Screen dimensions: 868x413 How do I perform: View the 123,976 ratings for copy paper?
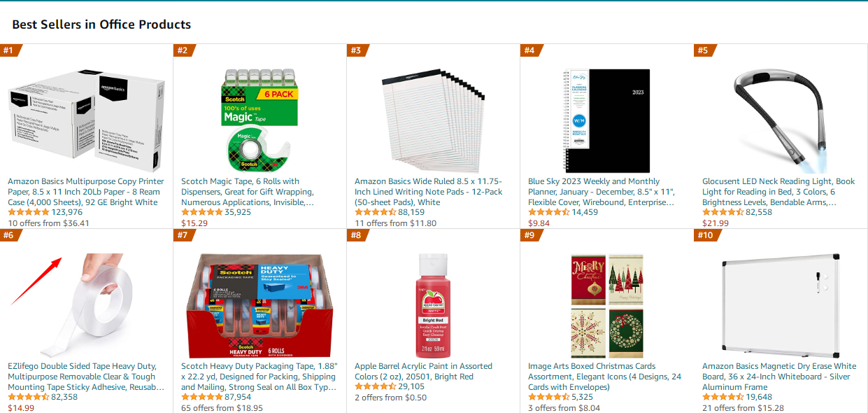[67, 212]
